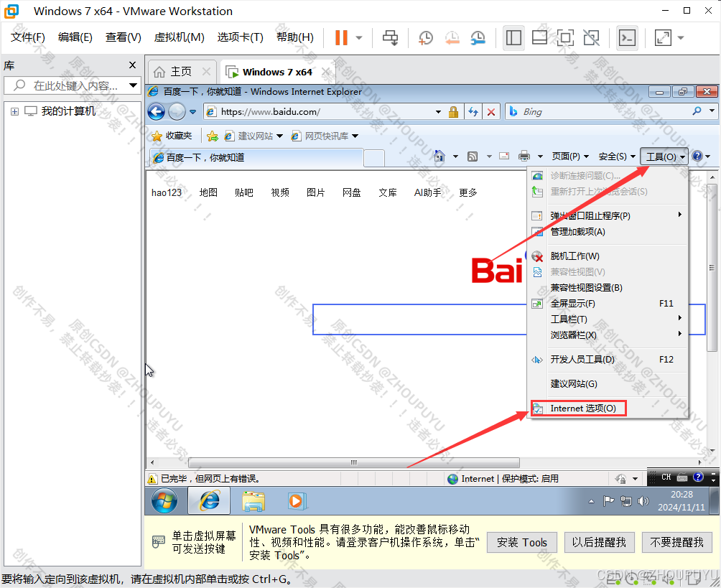Choose 管理加载项(A) from tools menu
Image resolution: width=721 pixels, height=588 pixels.
coord(577,232)
